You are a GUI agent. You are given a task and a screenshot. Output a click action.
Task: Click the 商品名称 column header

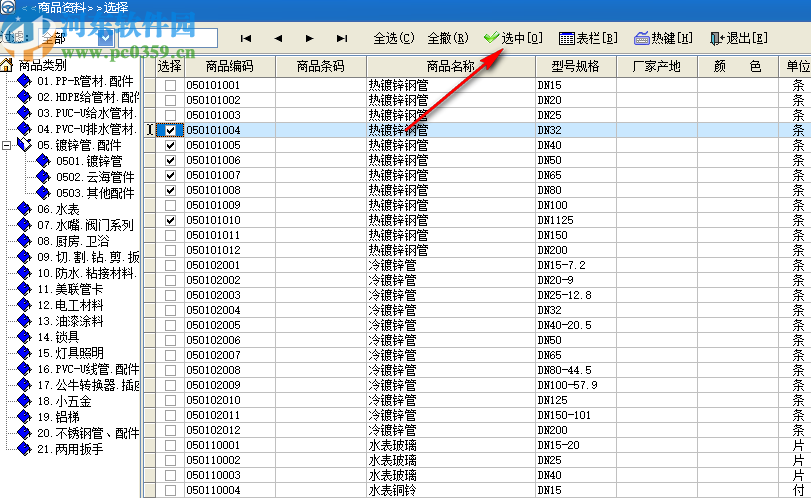(x=450, y=66)
